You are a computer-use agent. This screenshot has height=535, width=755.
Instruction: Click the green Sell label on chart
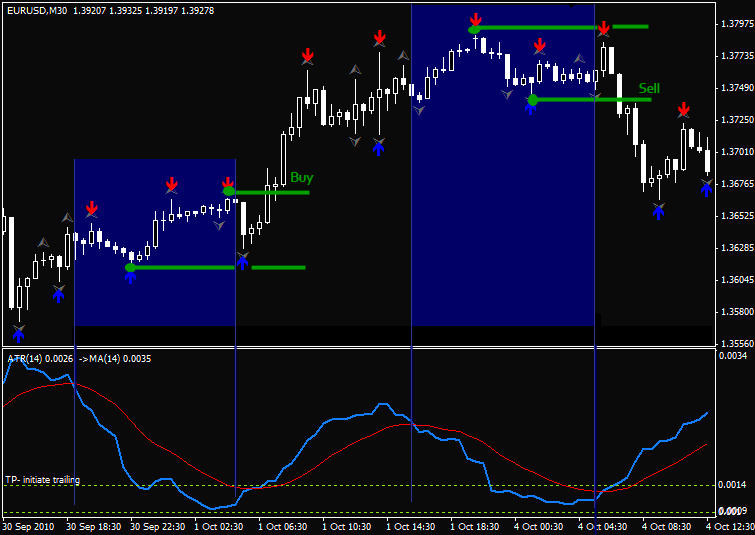[649, 88]
